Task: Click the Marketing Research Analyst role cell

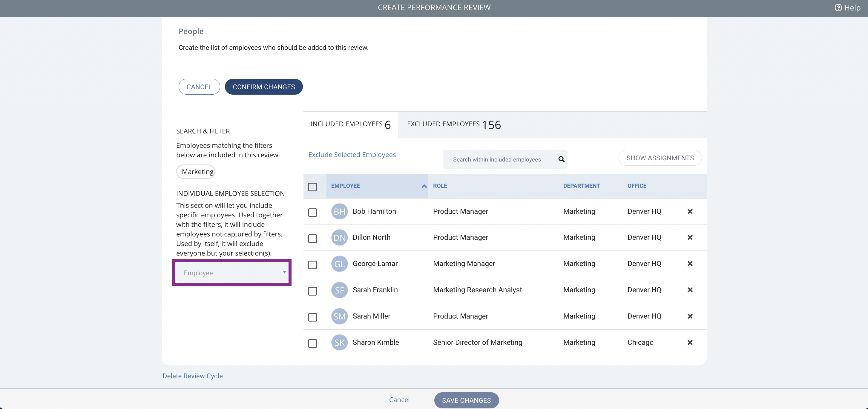Action: tap(477, 290)
